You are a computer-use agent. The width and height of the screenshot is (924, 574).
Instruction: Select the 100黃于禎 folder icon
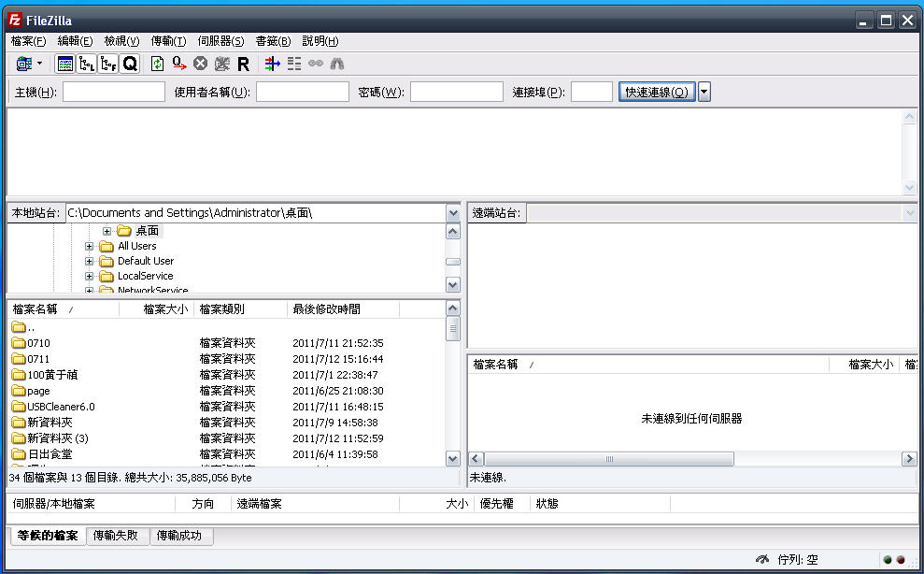[x=19, y=375]
